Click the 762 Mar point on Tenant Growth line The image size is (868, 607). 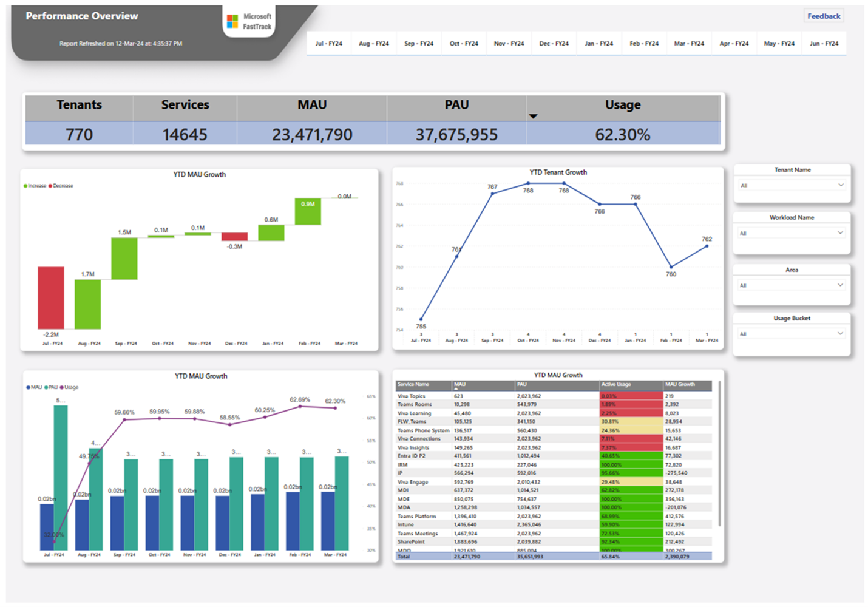pos(707,246)
